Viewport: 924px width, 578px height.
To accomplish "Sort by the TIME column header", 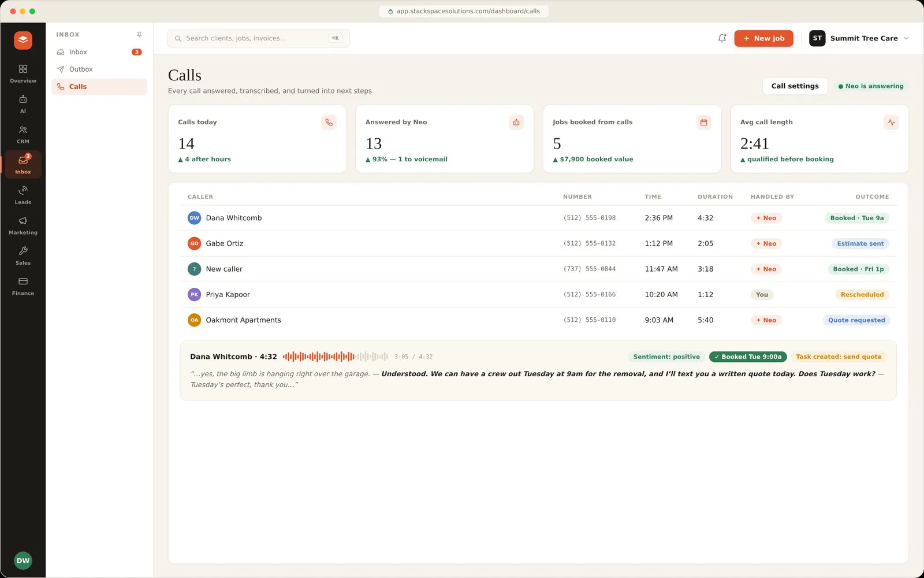I will point(653,197).
